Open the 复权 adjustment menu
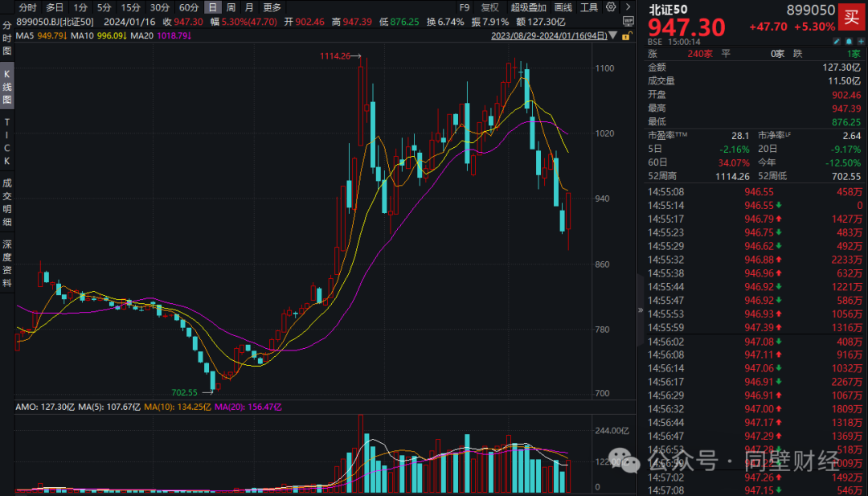Image resolution: width=868 pixels, height=496 pixels. point(490,7)
